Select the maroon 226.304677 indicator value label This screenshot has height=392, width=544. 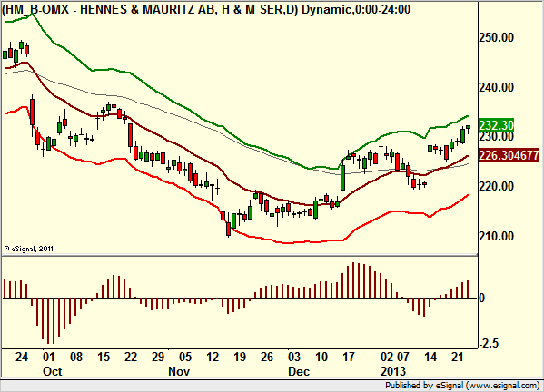pyautogui.click(x=509, y=155)
